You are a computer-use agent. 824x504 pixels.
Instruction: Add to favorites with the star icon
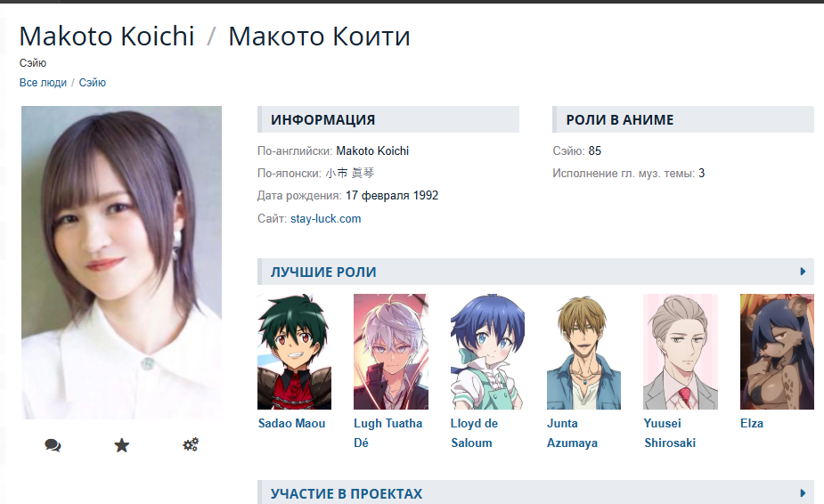tap(121, 445)
